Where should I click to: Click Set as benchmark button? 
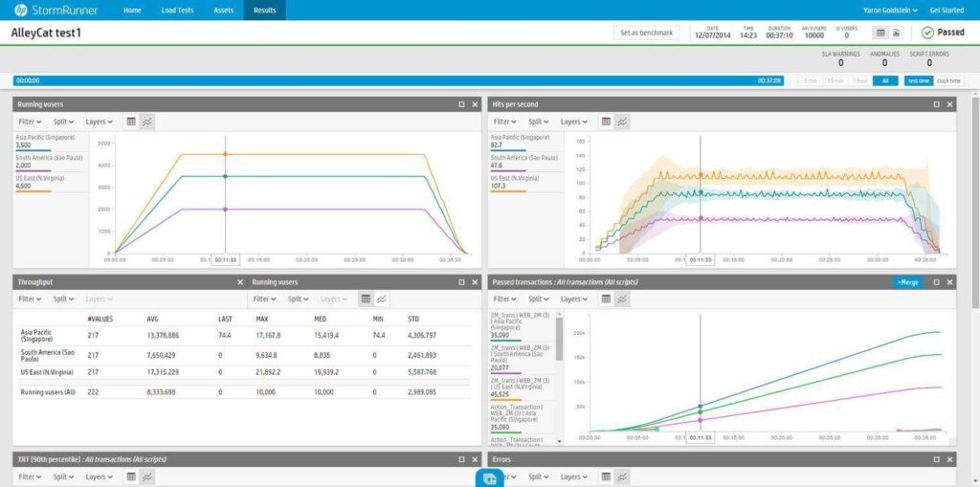(646, 33)
